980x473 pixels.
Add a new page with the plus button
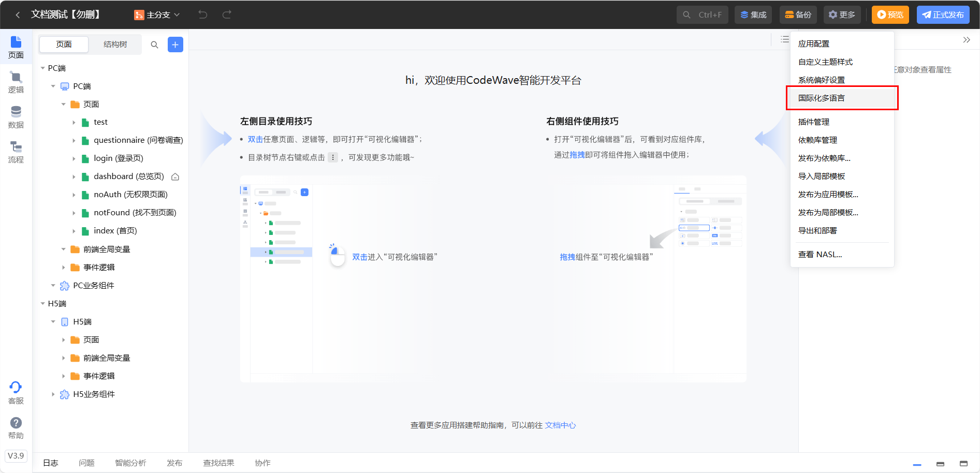(175, 45)
